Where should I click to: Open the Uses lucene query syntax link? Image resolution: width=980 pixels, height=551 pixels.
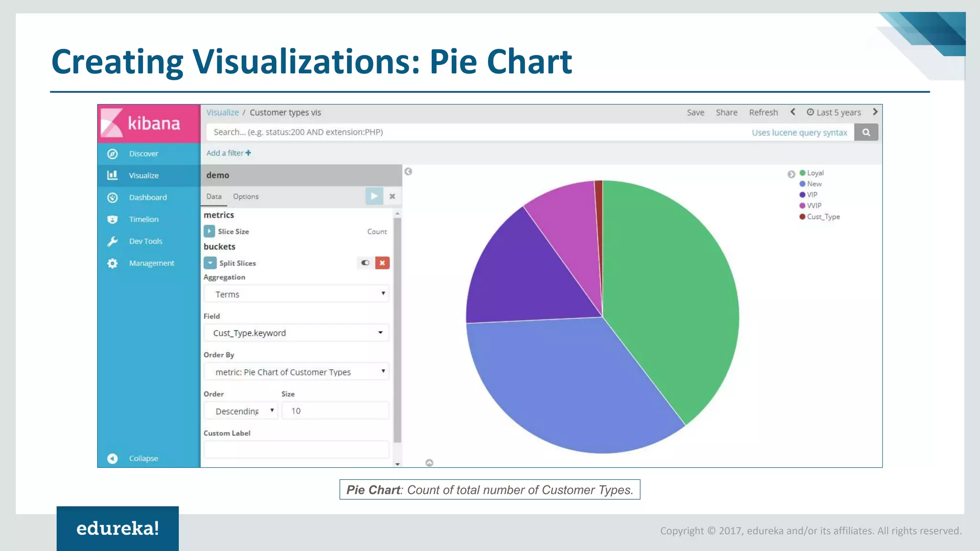coord(799,132)
